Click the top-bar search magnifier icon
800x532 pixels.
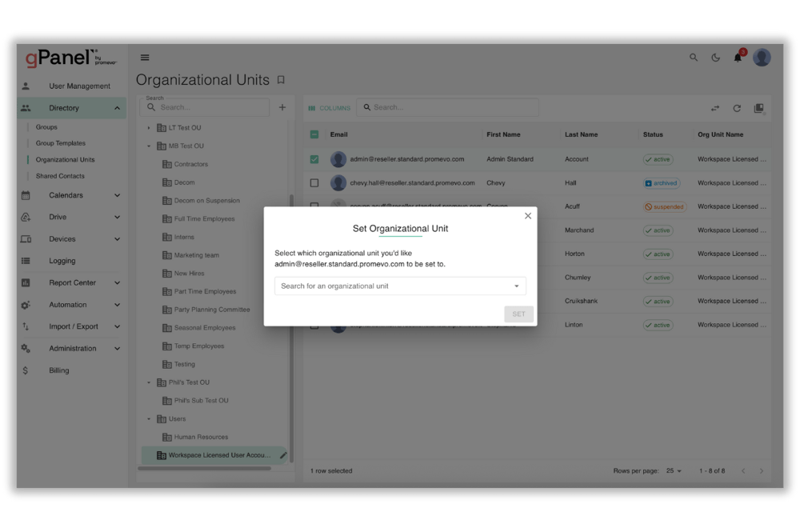pyautogui.click(x=694, y=58)
